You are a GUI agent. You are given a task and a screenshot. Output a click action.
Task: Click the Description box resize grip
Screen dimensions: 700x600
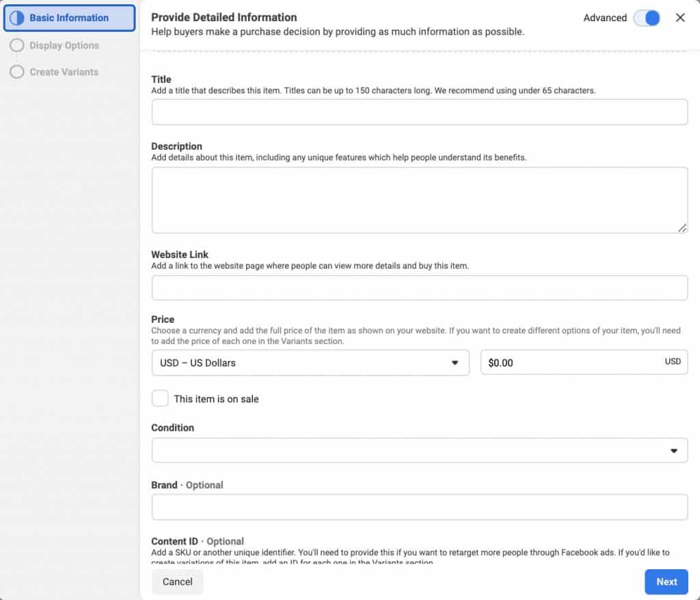click(x=683, y=228)
